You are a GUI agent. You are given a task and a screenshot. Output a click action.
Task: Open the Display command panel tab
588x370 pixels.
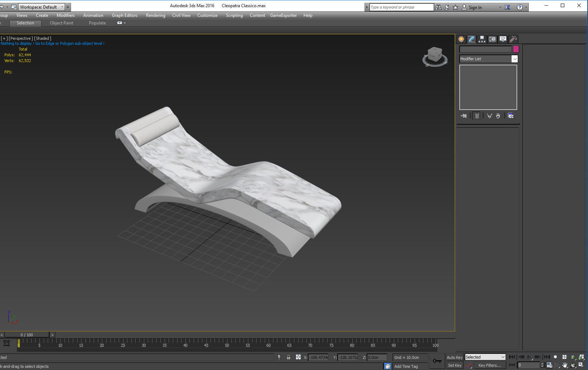[x=503, y=39]
